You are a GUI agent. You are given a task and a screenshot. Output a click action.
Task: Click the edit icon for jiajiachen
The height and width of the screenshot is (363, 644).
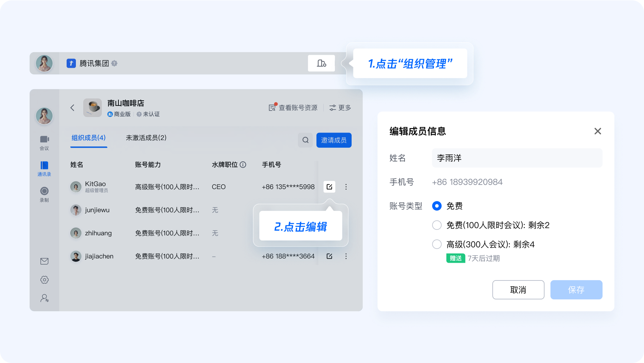329,256
